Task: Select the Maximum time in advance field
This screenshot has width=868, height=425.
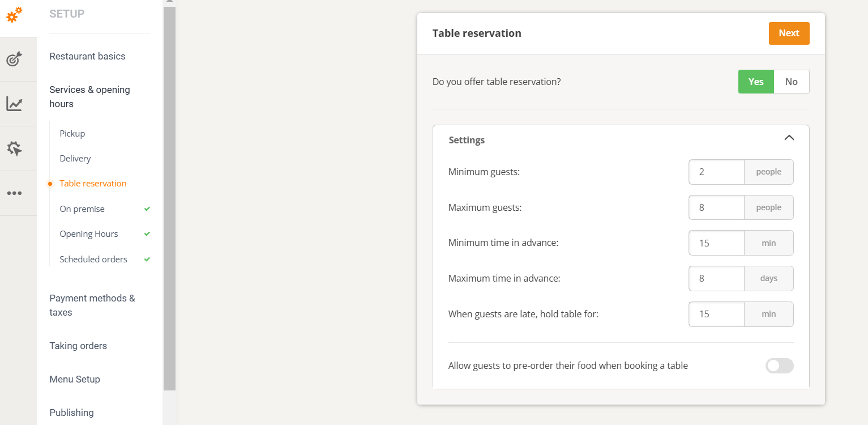Action: (716, 278)
